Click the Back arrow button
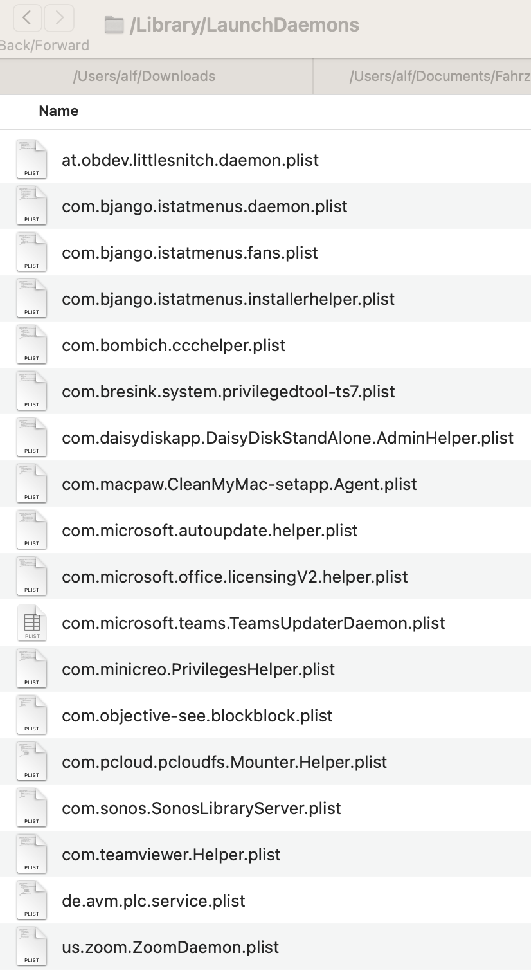The height and width of the screenshot is (980, 531). (x=27, y=18)
